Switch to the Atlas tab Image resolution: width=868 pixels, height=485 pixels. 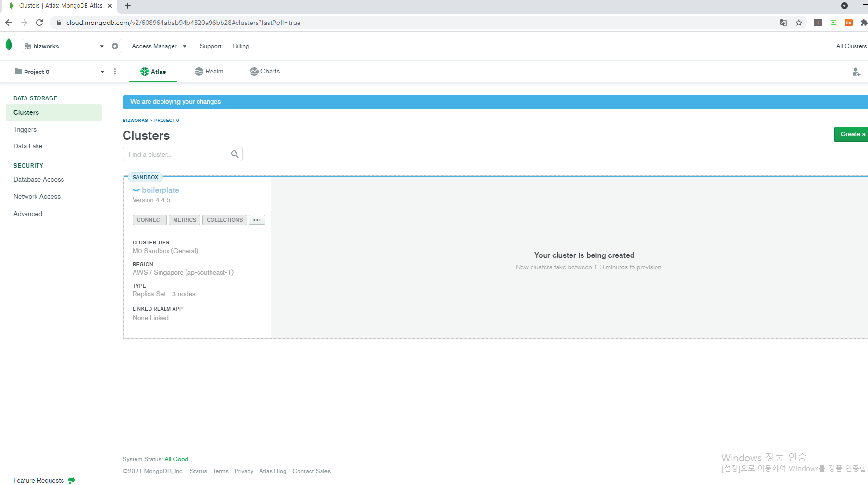[153, 72]
